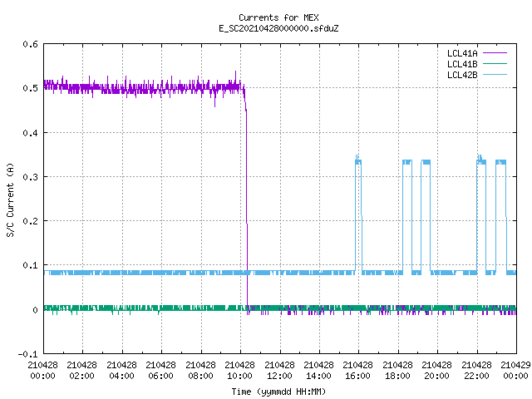Click the purple LCL41A legend line sample
The height and width of the screenshot is (399, 532).
(495, 53)
